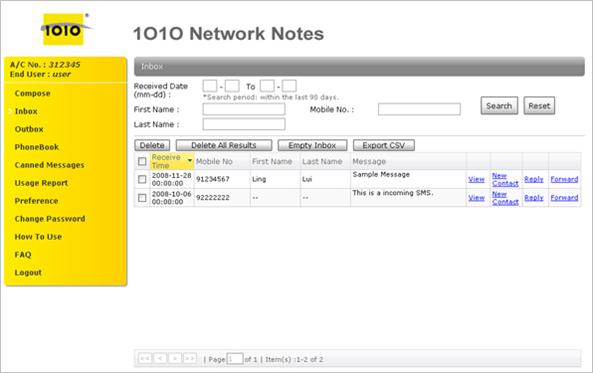593x373 pixels.
Task: Click 'This is a incoming SMS.' text
Action: click(393, 193)
